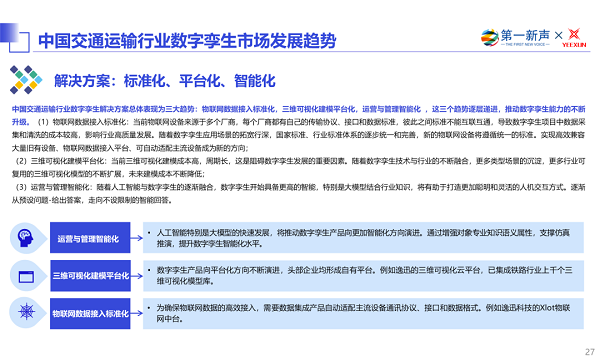
Task: Select the 三维可视化建模平台化 blue box
Action: 90,276
